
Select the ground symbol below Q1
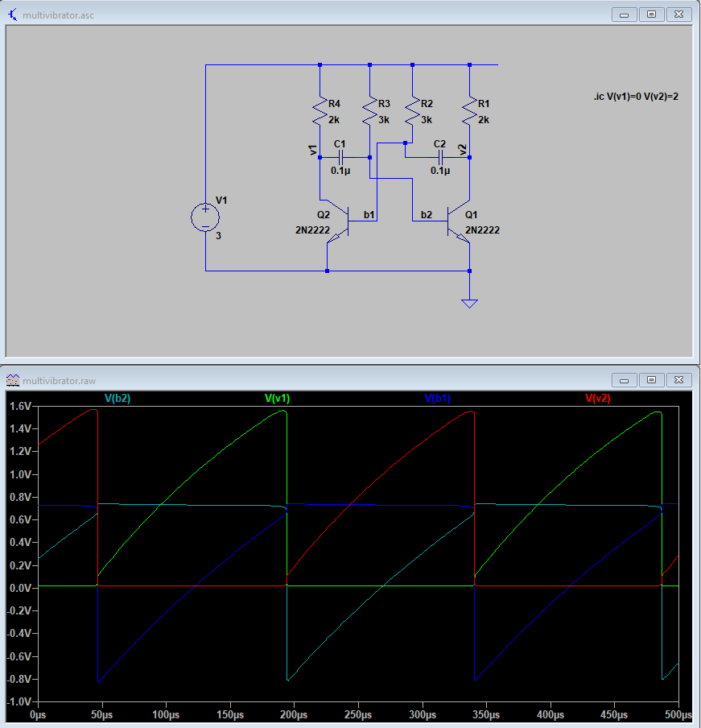[469, 301]
